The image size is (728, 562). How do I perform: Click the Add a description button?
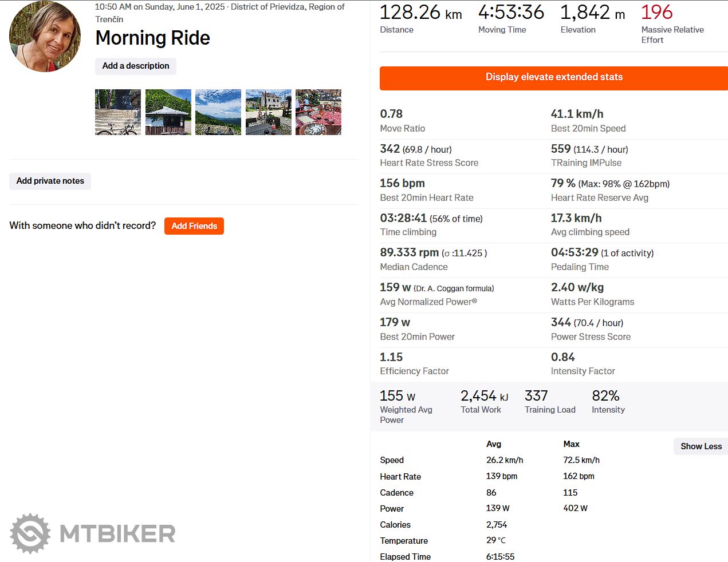(136, 66)
